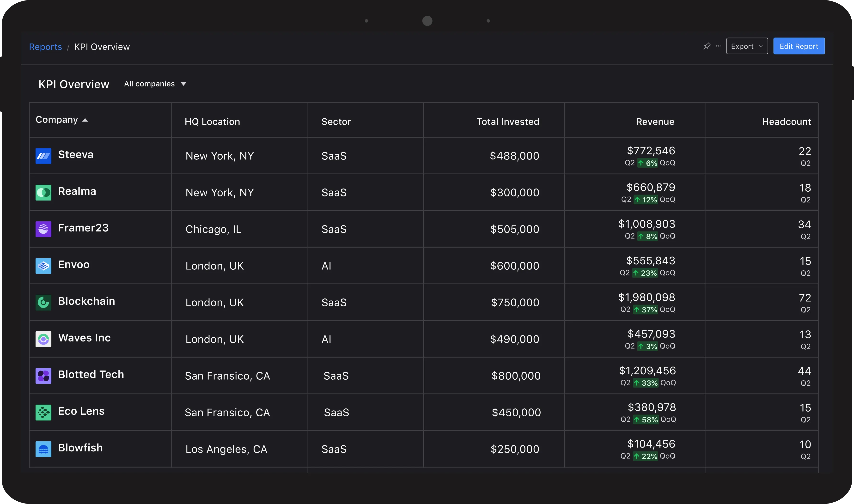Click the Blockchain green logo icon

43,302
